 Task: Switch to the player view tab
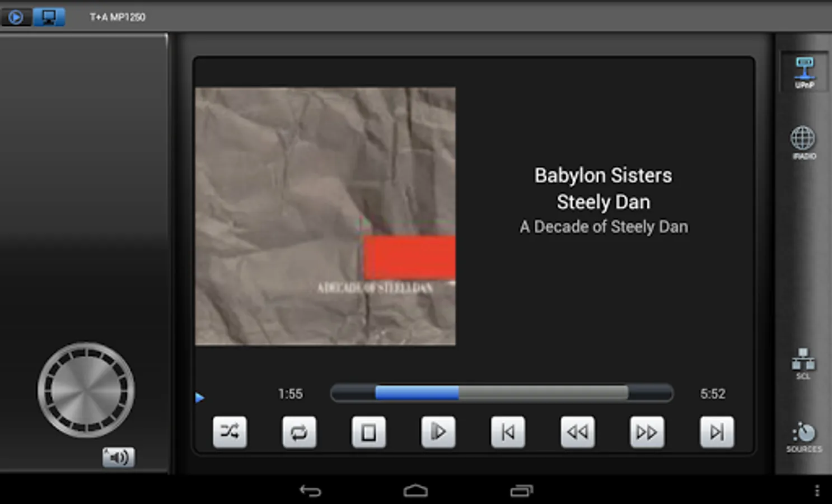tap(16, 17)
